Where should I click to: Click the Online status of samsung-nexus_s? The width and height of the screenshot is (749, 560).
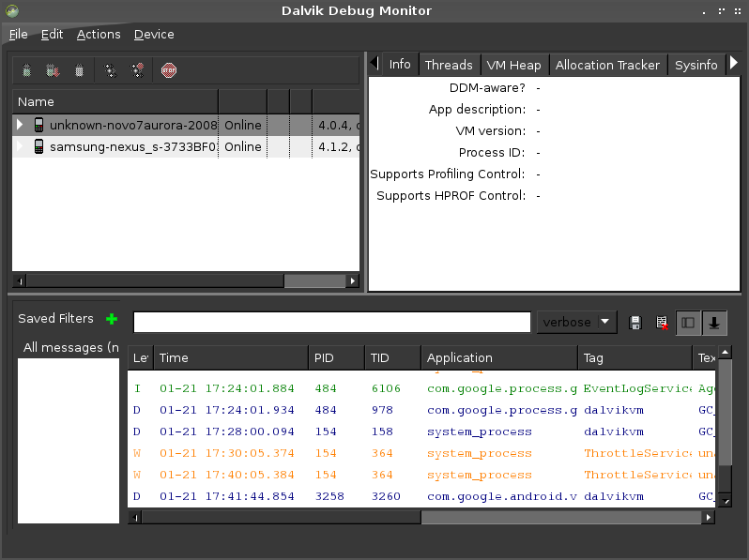click(x=243, y=146)
